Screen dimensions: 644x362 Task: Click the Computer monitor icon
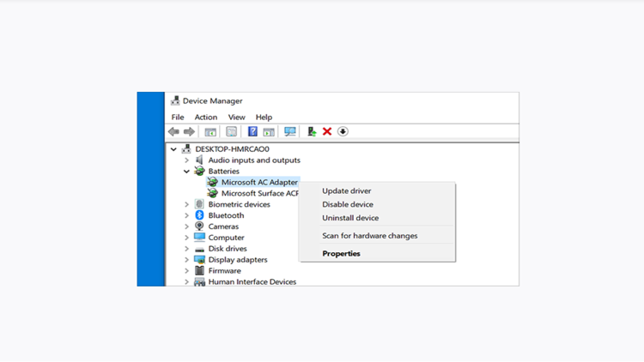click(x=199, y=238)
